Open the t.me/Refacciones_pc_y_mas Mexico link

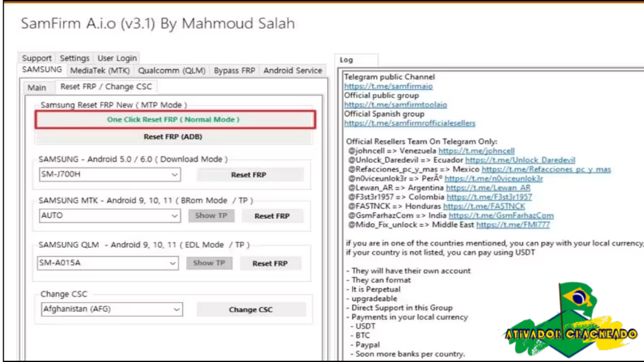[x=547, y=169]
